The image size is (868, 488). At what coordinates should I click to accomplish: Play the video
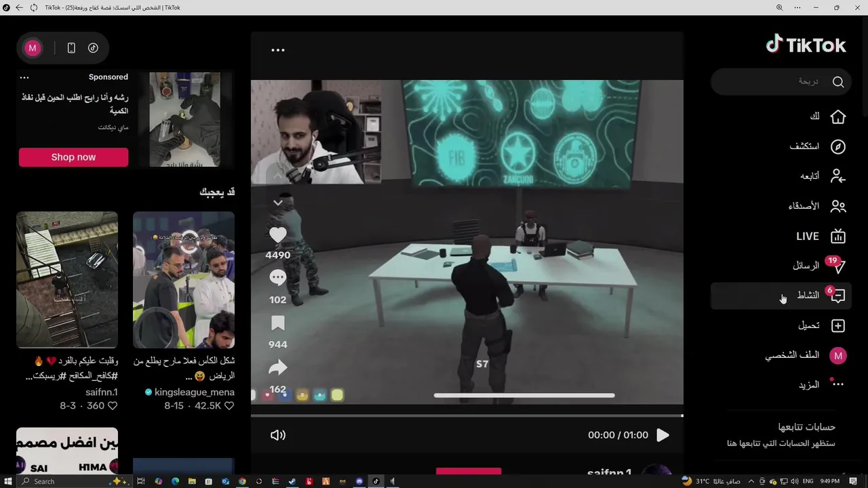pyautogui.click(x=663, y=435)
